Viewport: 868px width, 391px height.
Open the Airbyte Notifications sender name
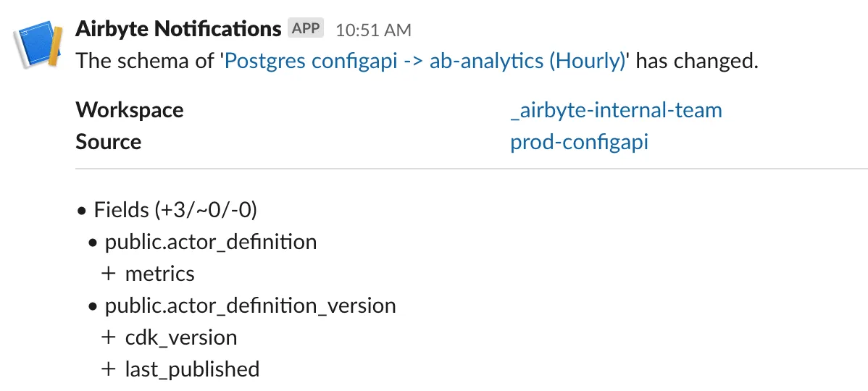178,29
